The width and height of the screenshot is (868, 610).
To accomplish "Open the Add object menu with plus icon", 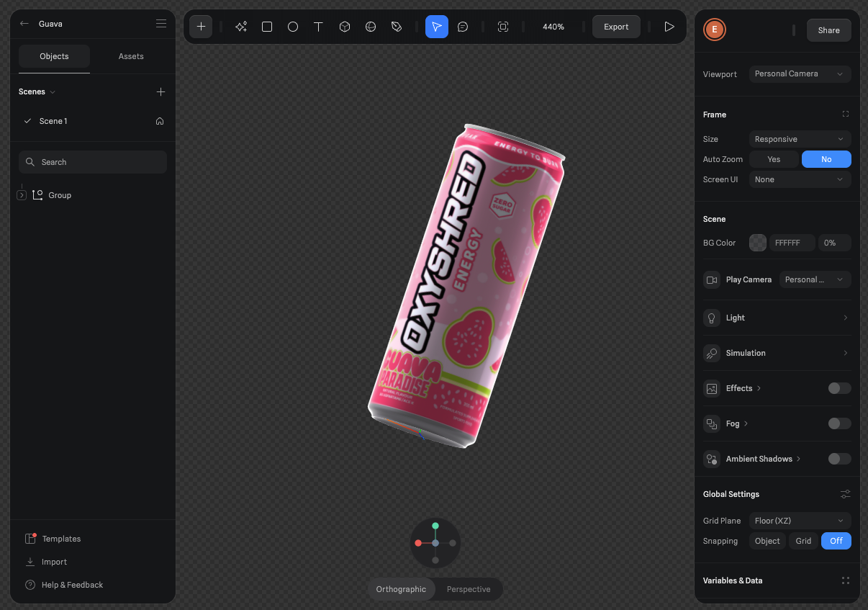I will pos(200,27).
